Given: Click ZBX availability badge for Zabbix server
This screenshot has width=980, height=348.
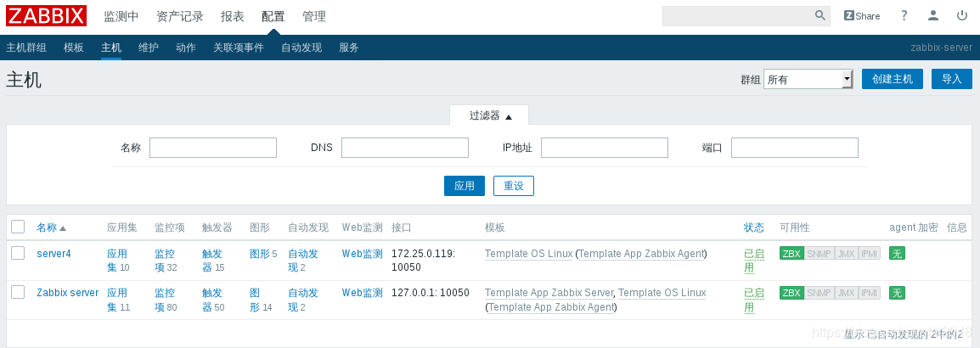Looking at the screenshot, I should tap(791, 292).
